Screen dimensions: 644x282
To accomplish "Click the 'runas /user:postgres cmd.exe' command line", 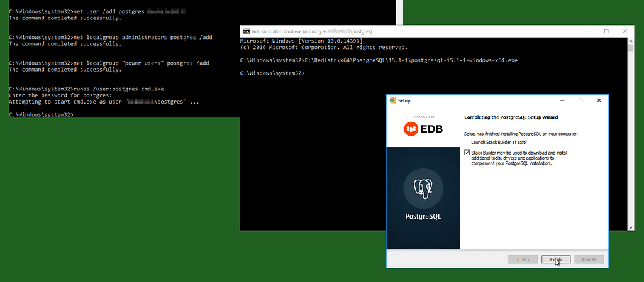I will [x=86, y=89].
